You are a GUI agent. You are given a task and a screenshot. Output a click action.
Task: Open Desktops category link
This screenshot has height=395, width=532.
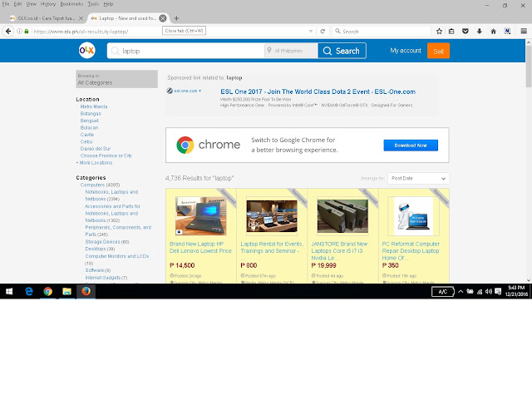click(96, 249)
